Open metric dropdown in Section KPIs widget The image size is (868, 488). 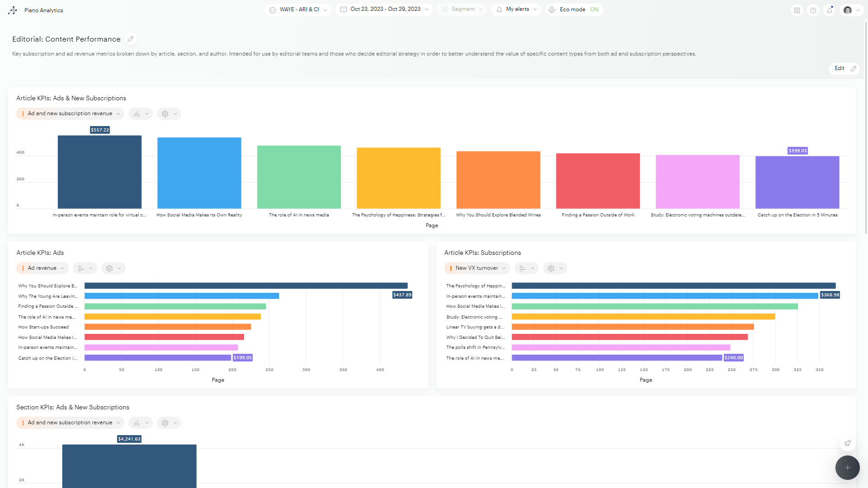point(70,423)
